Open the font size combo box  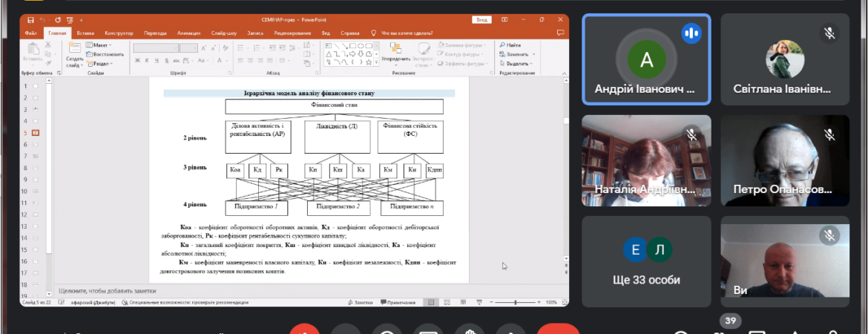[188, 48]
